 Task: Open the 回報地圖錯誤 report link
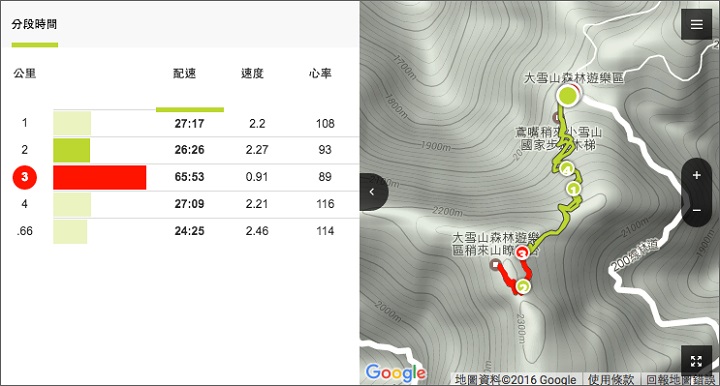pyautogui.click(x=681, y=380)
